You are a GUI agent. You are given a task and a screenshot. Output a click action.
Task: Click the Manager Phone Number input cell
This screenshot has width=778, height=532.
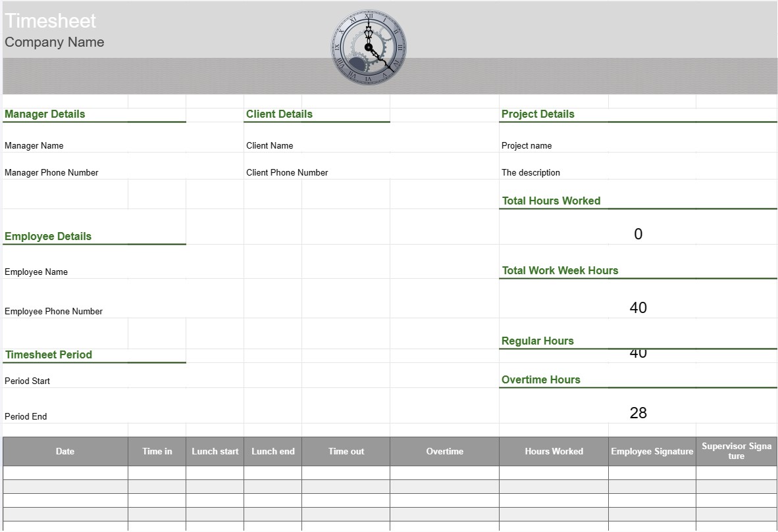pyautogui.click(x=51, y=172)
